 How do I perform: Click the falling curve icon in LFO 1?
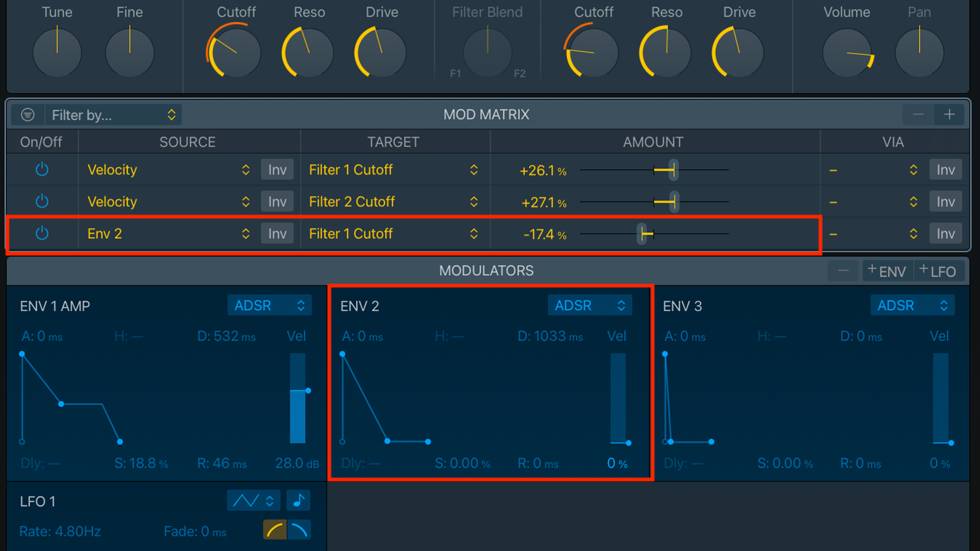click(x=300, y=530)
